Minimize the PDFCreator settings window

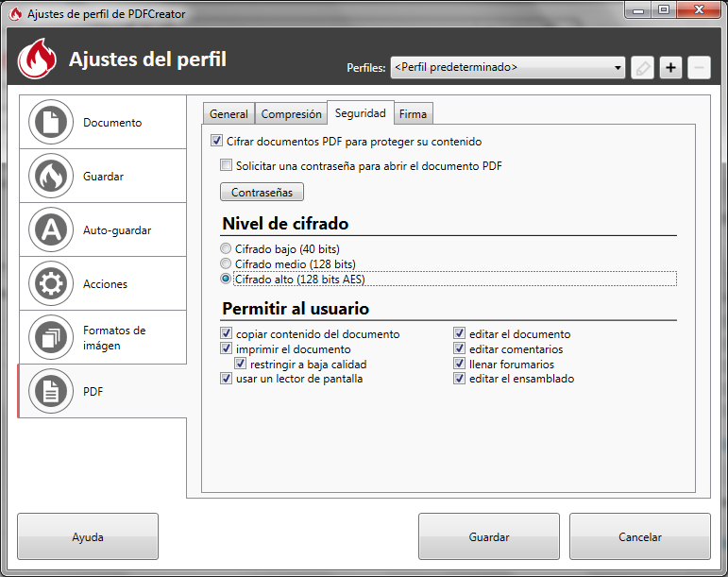click(638, 9)
